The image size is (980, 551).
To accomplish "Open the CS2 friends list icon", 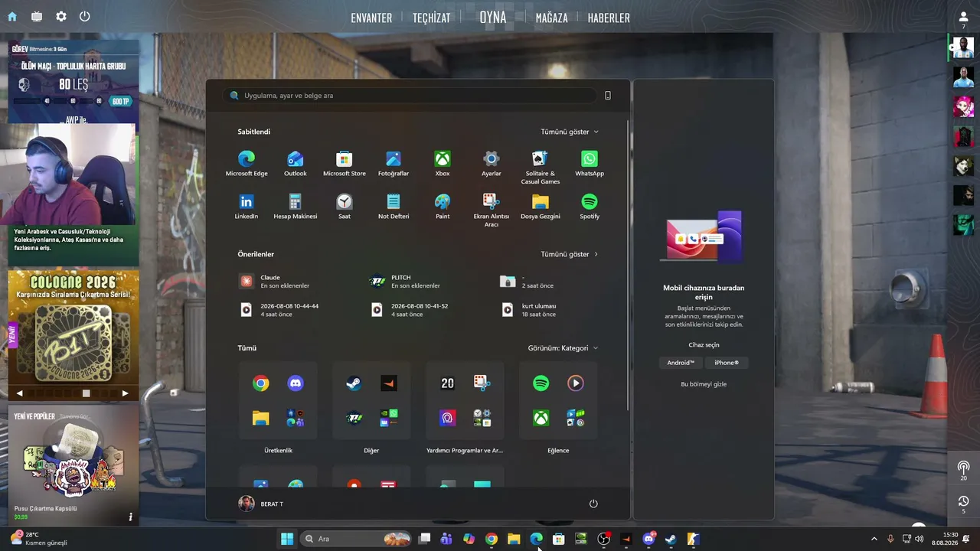I will point(963,17).
